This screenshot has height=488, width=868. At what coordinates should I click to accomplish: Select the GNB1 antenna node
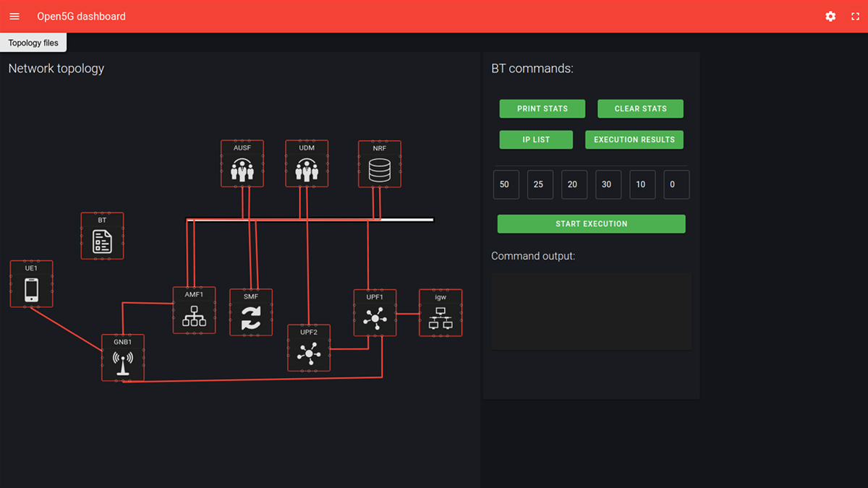123,363
